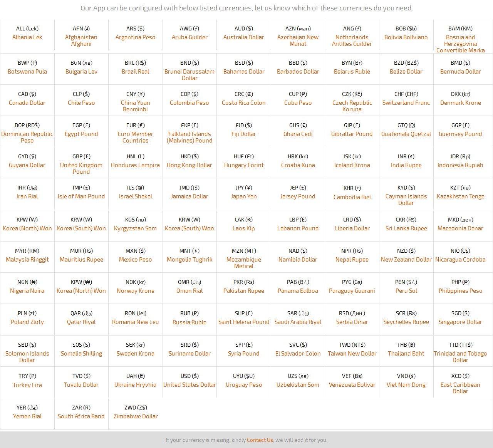Choose Euro Member Countries currency

[x=136, y=137]
